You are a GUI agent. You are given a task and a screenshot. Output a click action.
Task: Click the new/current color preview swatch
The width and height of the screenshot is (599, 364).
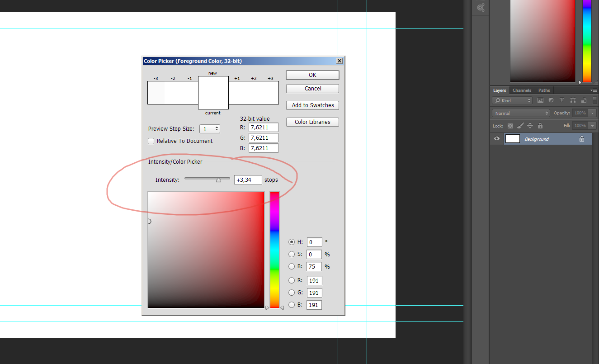(x=213, y=93)
